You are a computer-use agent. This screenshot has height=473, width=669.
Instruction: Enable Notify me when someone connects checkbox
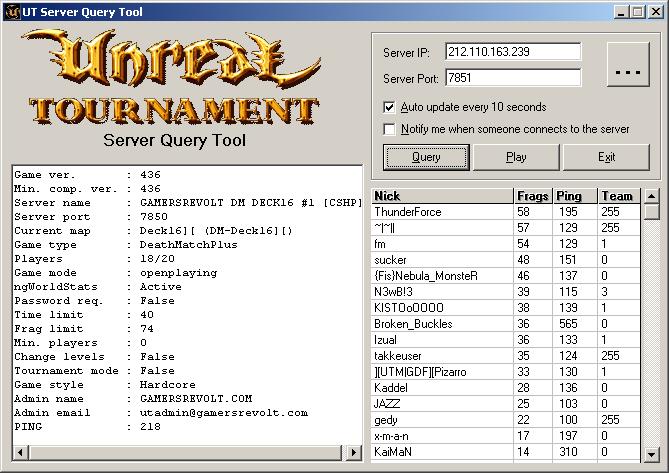point(389,129)
